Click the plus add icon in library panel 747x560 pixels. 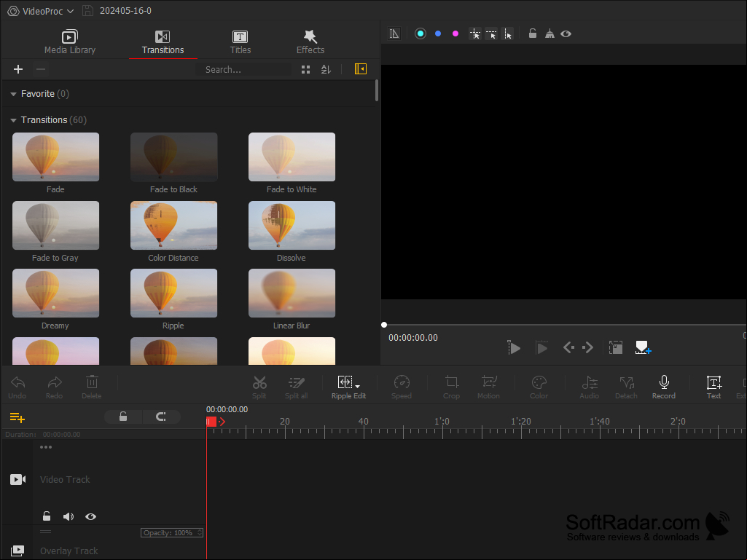(x=18, y=69)
